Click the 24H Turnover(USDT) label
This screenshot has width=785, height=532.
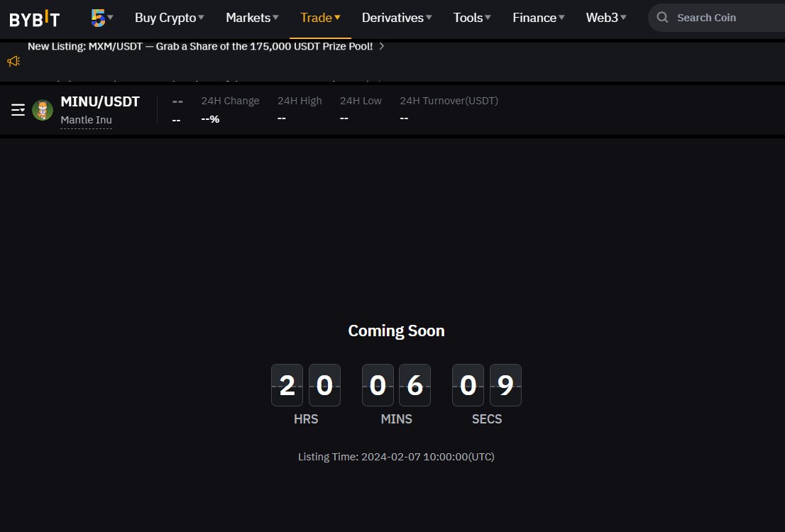pos(449,101)
